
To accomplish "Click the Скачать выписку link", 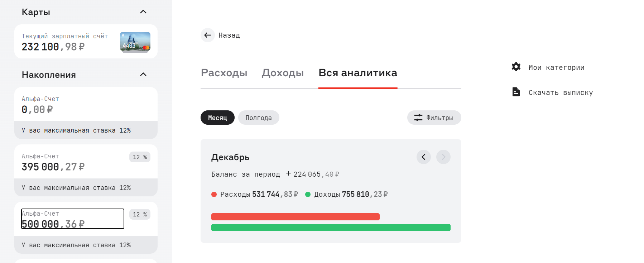I will point(561,92).
